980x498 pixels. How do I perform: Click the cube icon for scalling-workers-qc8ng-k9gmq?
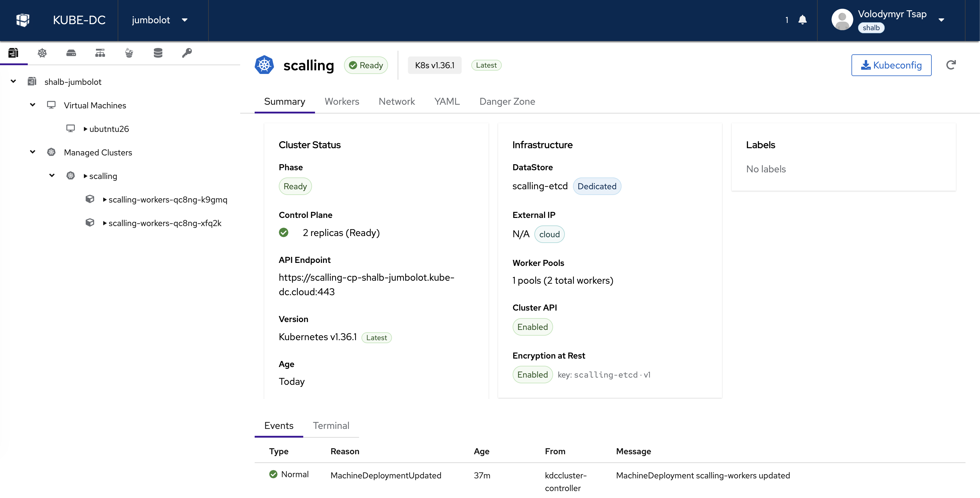click(x=90, y=199)
